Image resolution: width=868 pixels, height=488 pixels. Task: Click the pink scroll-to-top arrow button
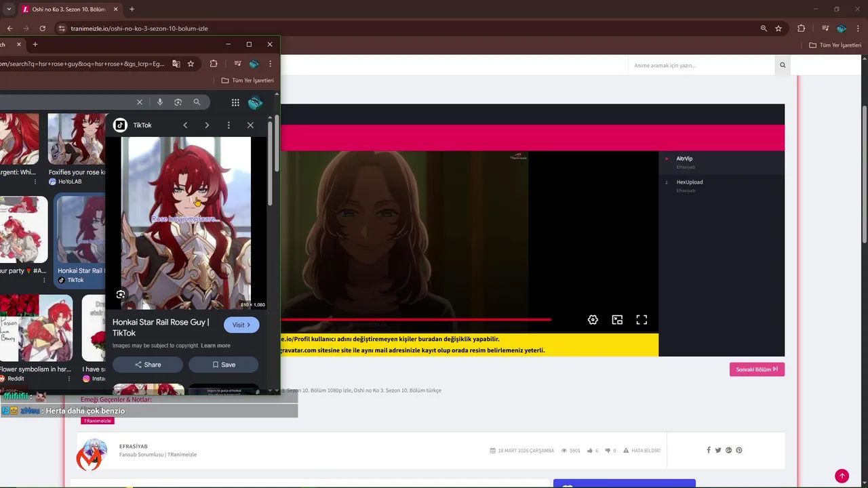pyautogui.click(x=842, y=476)
